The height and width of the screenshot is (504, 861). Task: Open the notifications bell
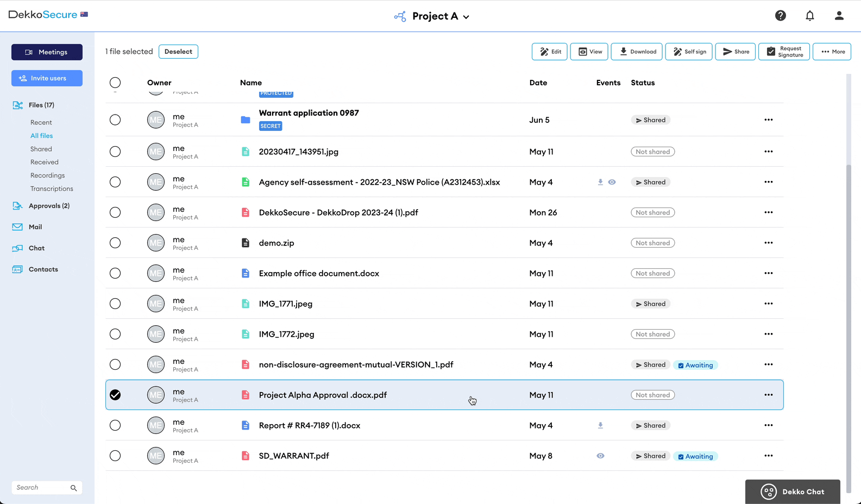[x=810, y=16]
